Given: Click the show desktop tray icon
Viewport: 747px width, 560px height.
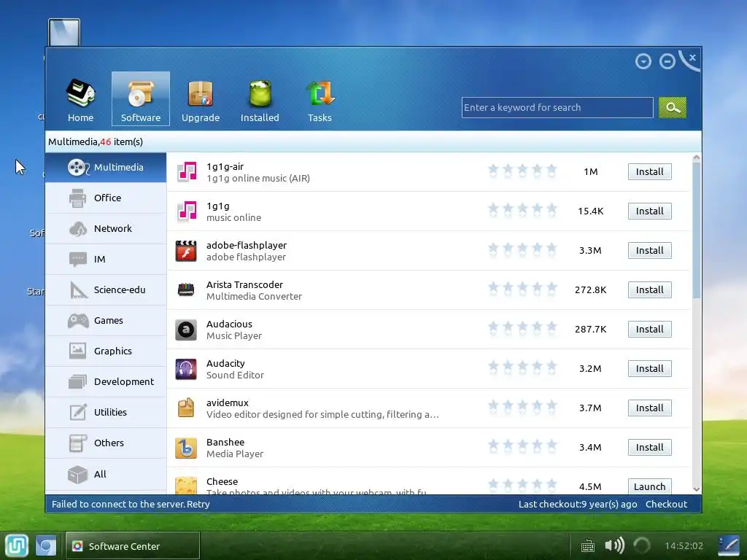Looking at the screenshot, I should (729, 545).
